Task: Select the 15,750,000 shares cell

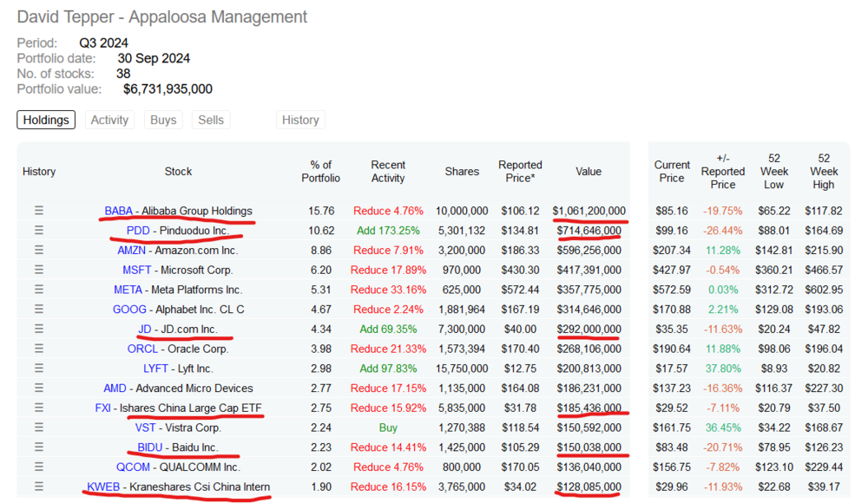Action: pos(463,369)
